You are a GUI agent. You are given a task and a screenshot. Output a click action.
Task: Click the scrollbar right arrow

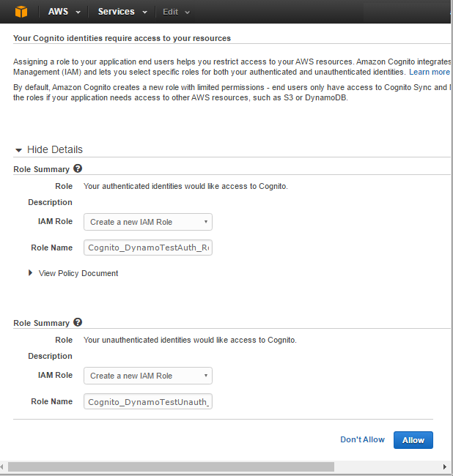[444, 466]
